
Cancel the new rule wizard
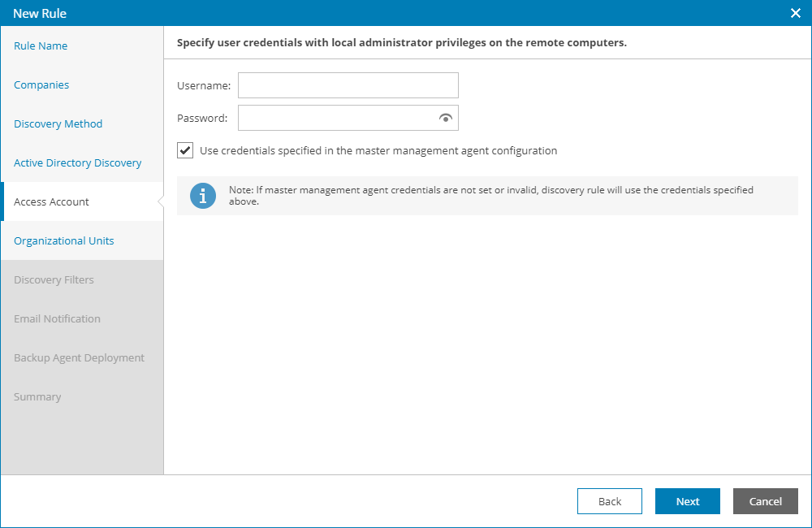tap(765, 501)
